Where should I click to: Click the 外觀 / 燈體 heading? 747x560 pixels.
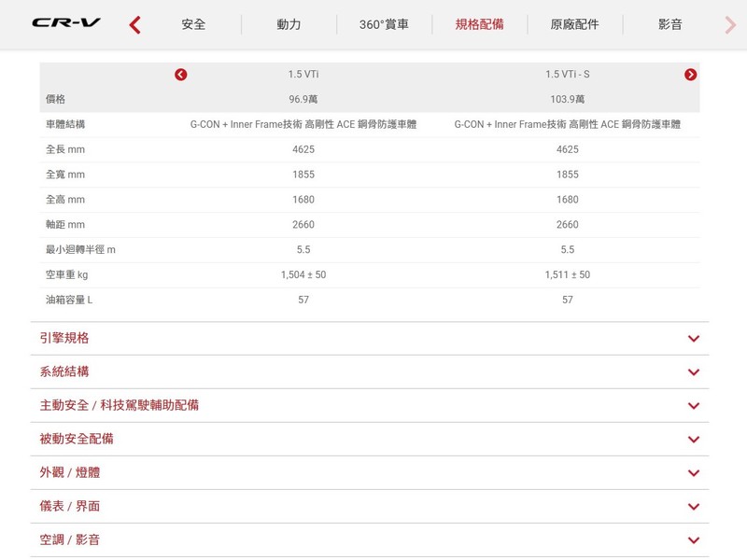[x=69, y=472]
